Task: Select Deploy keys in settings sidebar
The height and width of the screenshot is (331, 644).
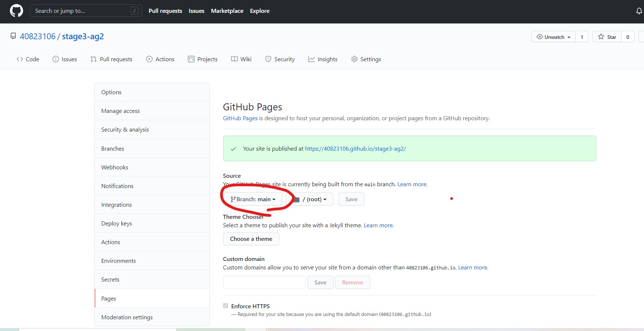Action: coord(152,223)
